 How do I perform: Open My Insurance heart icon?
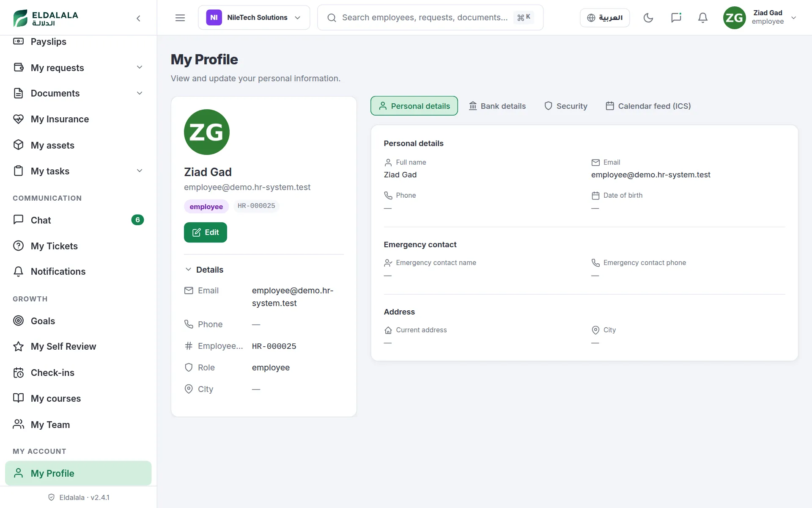point(18,119)
